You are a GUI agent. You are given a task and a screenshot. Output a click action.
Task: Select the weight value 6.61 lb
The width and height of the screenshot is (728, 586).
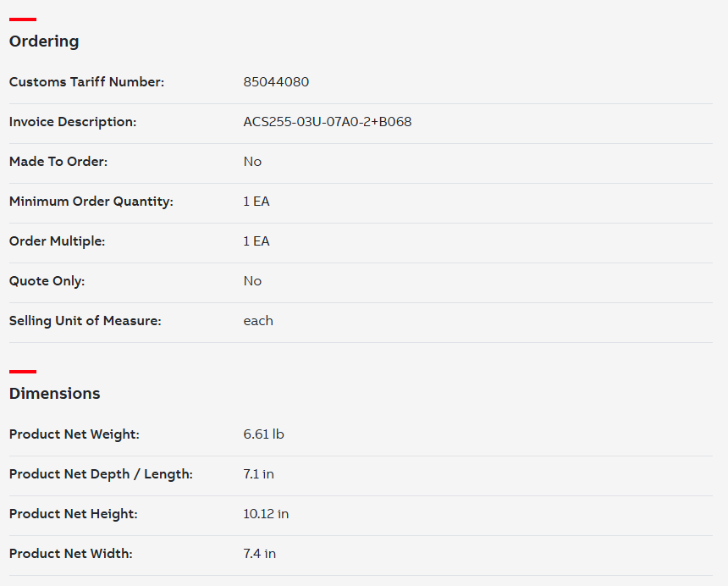(x=263, y=434)
